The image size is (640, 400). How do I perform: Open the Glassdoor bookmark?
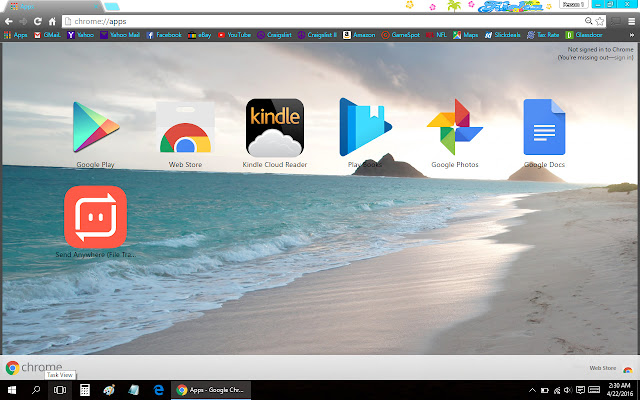pos(584,35)
